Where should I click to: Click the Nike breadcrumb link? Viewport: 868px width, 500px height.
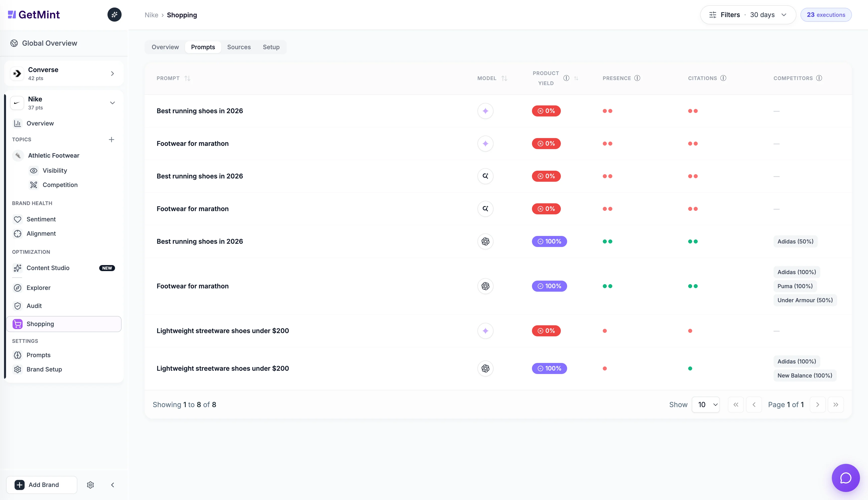point(151,15)
